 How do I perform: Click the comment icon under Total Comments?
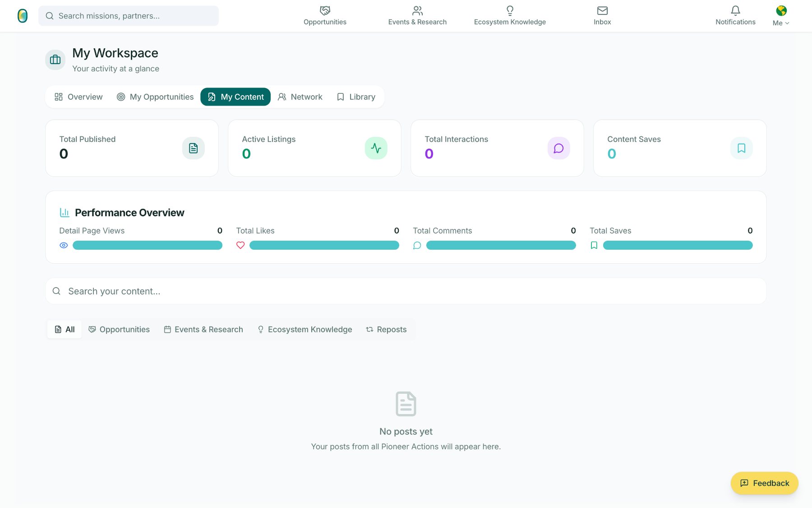click(417, 245)
